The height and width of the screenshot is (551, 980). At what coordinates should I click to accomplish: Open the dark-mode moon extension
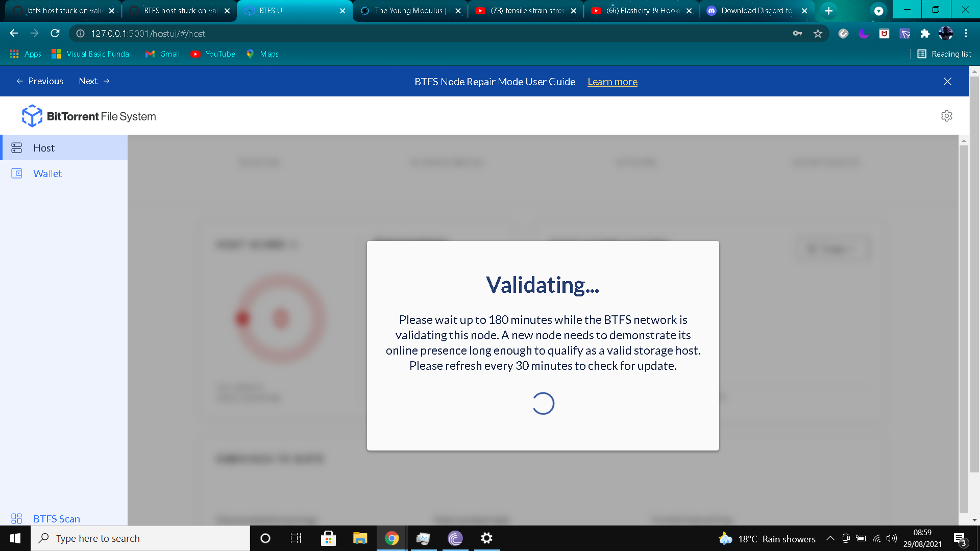tap(864, 33)
